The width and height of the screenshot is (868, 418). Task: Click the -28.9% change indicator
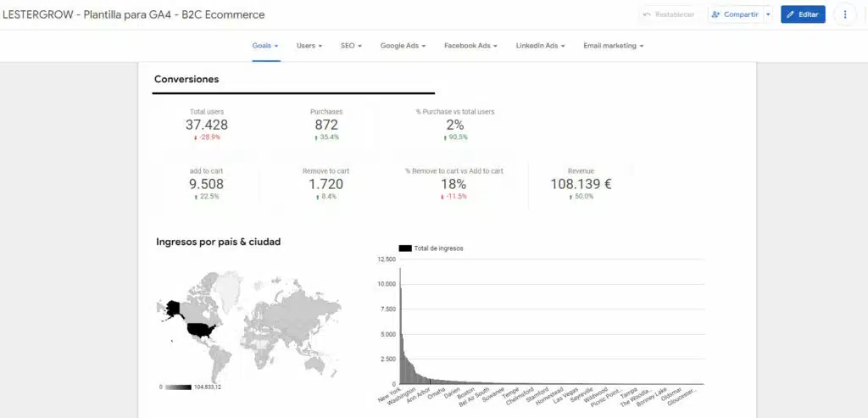tap(207, 137)
